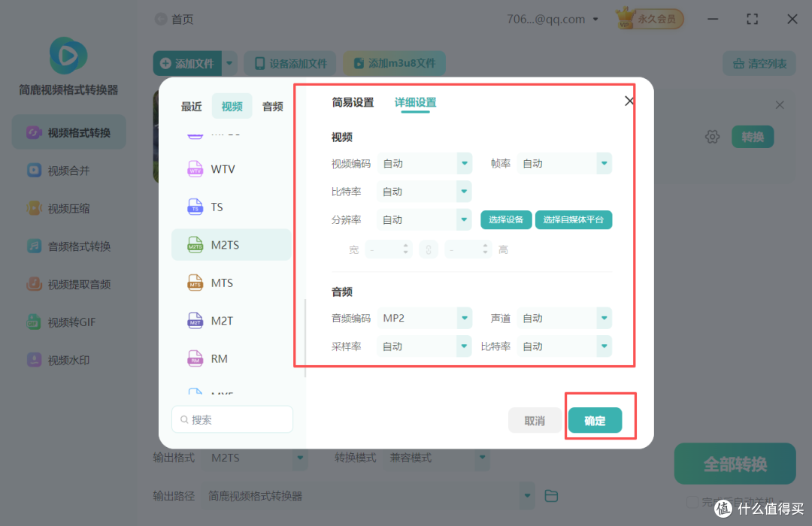The width and height of the screenshot is (812, 526).
Task: Select the TS format icon
Action: click(195, 207)
